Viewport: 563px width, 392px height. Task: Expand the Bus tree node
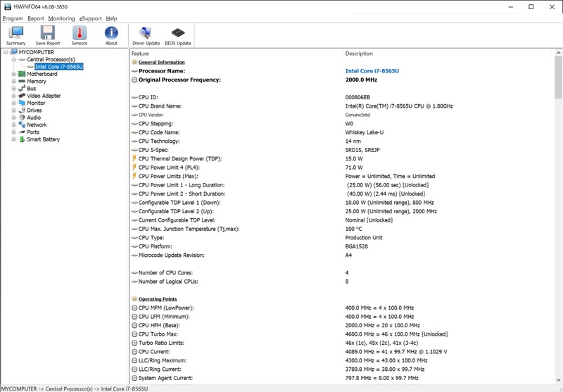(13, 88)
